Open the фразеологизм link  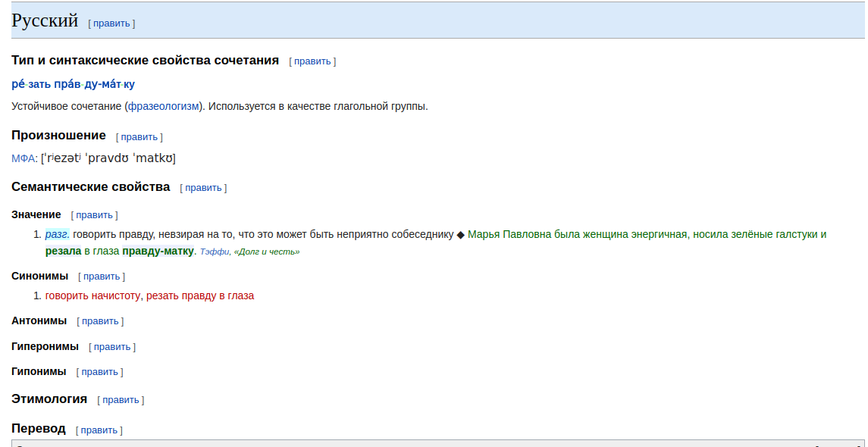pyautogui.click(x=163, y=106)
